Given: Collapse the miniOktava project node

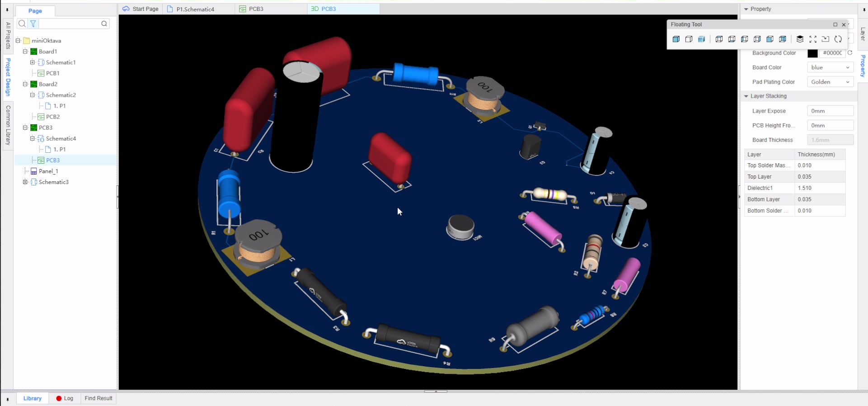Looking at the screenshot, I should click(x=18, y=41).
